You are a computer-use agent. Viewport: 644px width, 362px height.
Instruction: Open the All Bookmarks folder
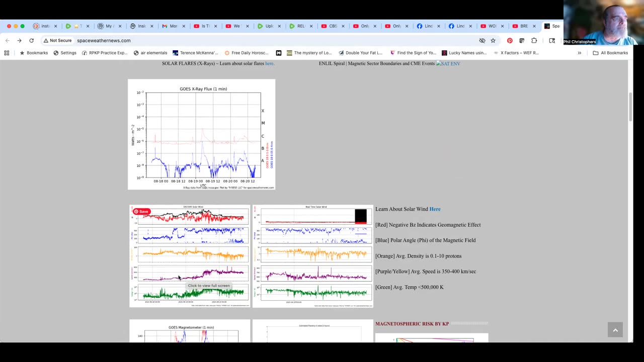click(x=610, y=53)
